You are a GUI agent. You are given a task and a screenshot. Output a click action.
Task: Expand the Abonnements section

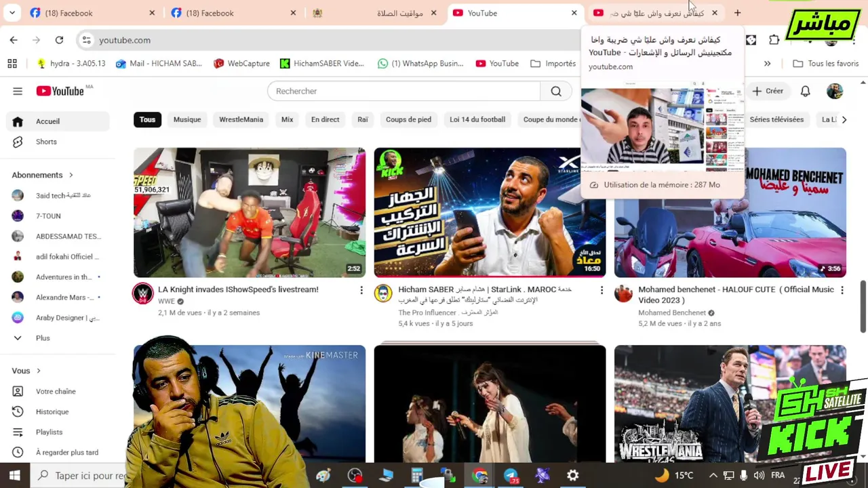click(x=42, y=175)
